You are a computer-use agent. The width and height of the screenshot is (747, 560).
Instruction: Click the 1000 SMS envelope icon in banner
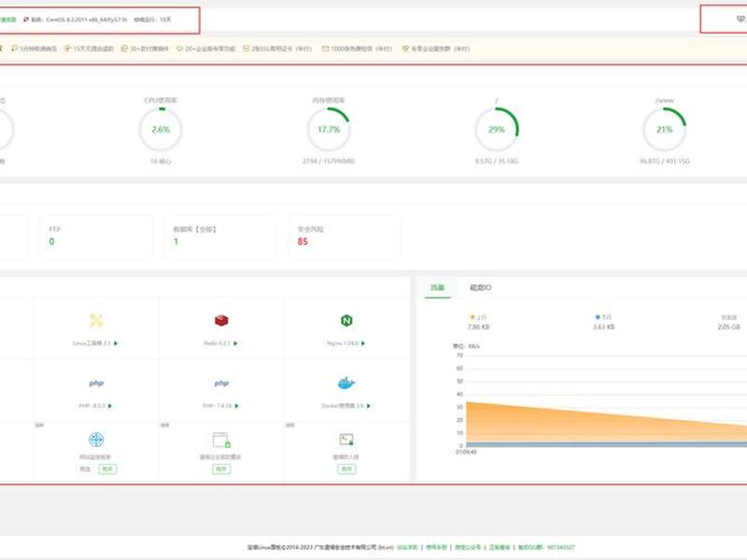click(325, 49)
